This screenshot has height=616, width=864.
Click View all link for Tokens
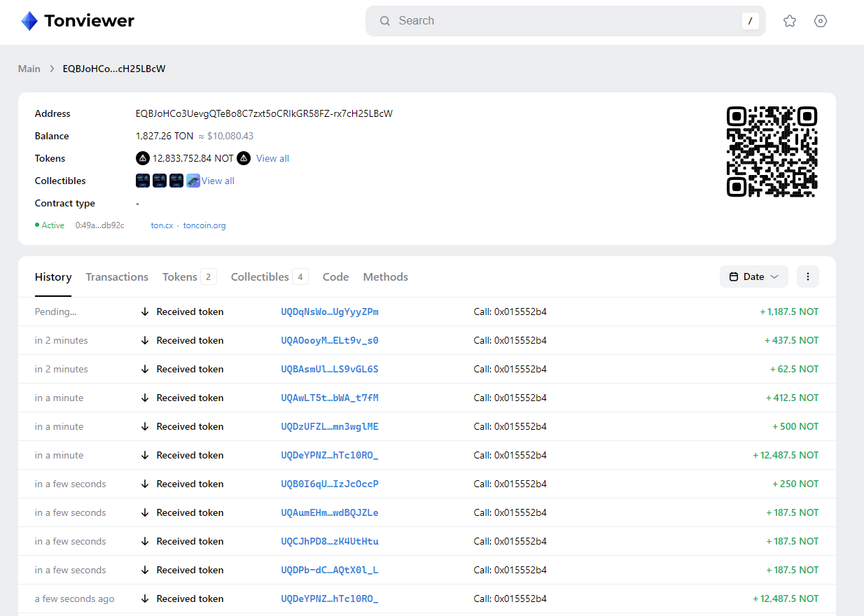272,158
